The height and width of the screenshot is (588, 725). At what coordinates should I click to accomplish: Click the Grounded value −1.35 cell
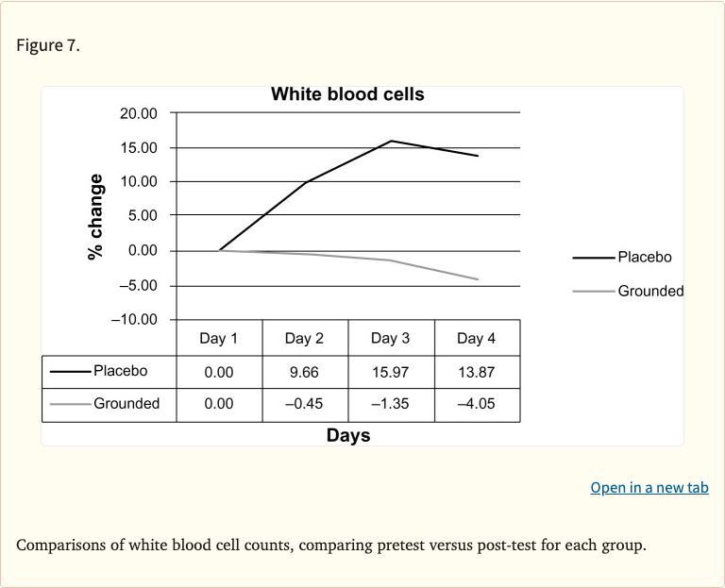[390, 404]
